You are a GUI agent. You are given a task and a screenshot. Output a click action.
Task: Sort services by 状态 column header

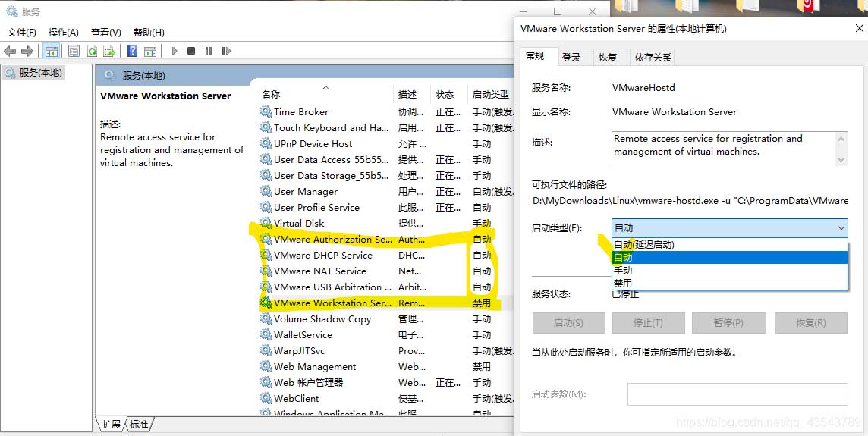[449, 94]
